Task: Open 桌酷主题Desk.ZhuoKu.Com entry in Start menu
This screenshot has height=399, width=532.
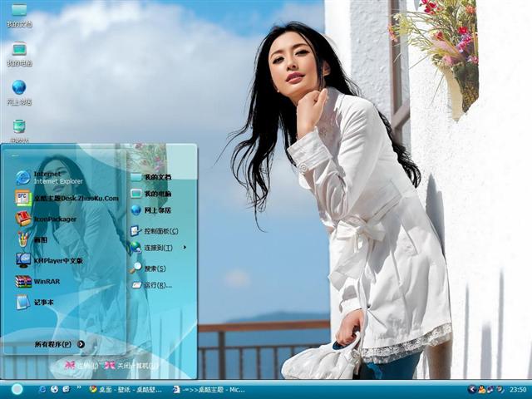Action: click(67, 198)
